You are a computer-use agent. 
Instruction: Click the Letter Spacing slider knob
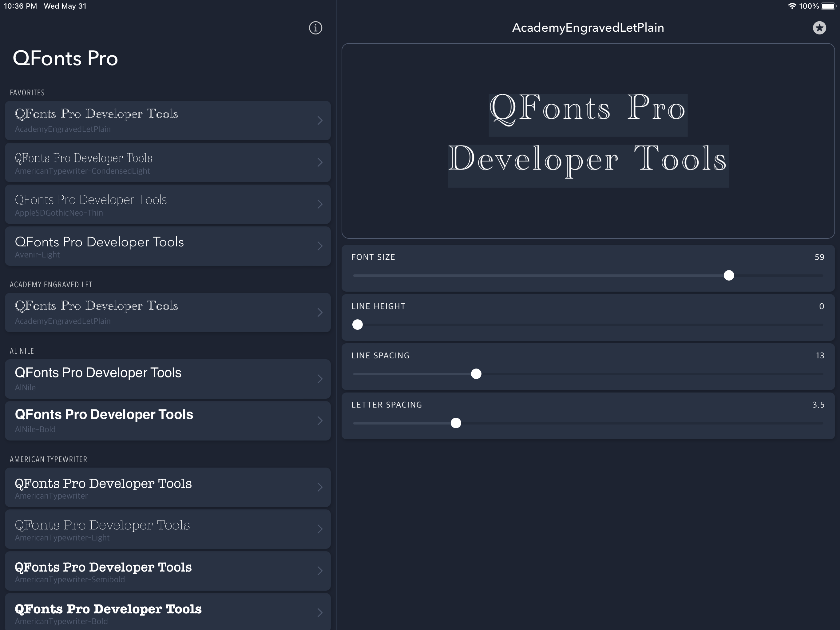(456, 423)
